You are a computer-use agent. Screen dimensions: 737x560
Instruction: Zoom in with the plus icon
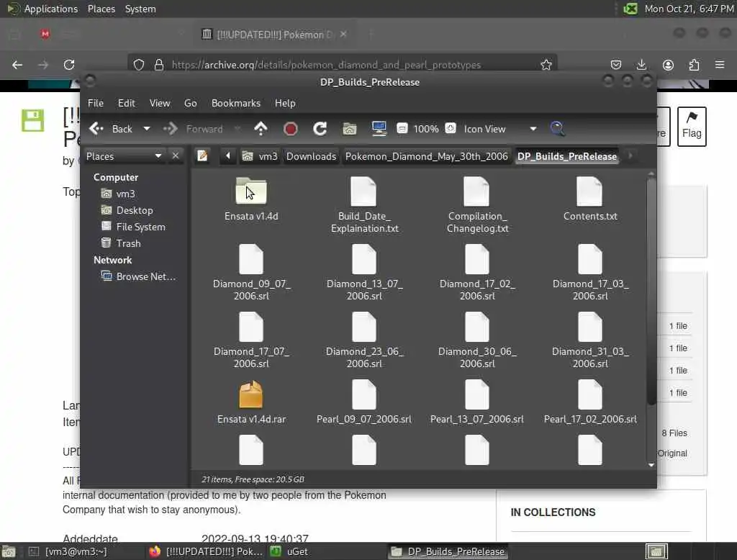tap(451, 128)
